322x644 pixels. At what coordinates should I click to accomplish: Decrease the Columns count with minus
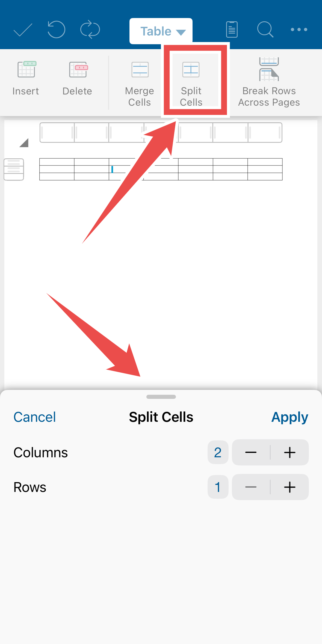tap(251, 452)
